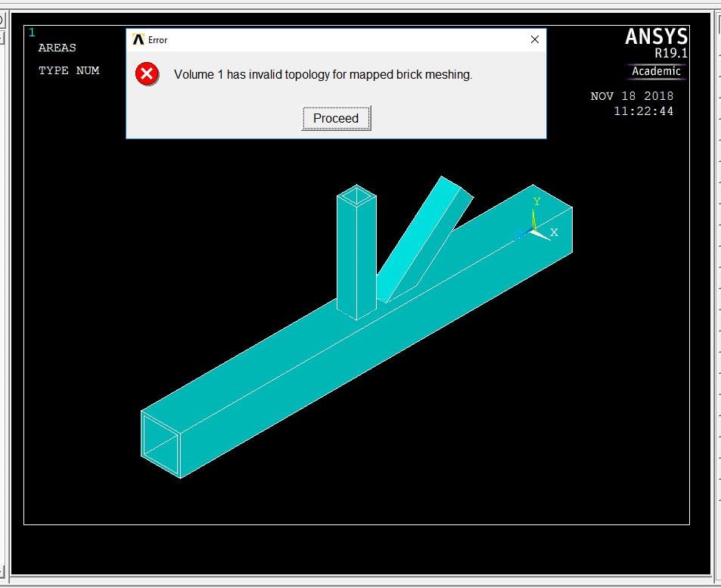Click the time '11:22:44' text
This screenshot has height=588, width=721.
(643, 111)
